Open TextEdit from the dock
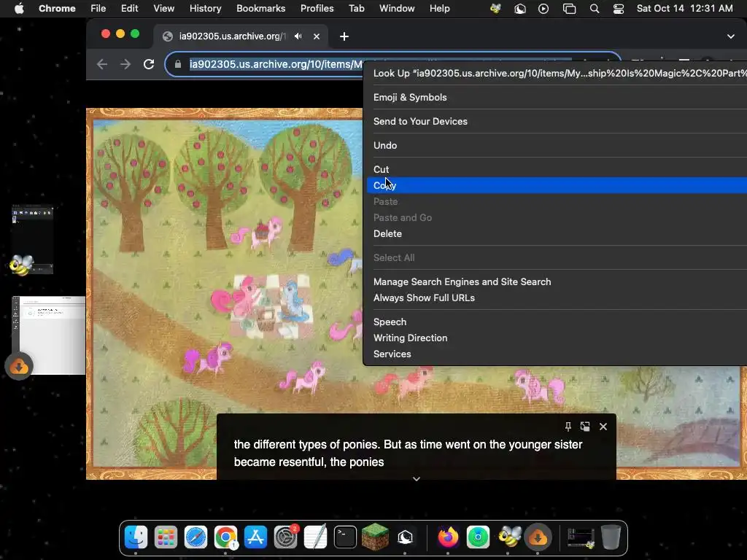The height and width of the screenshot is (560, 747). pyautogui.click(x=315, y=537)
